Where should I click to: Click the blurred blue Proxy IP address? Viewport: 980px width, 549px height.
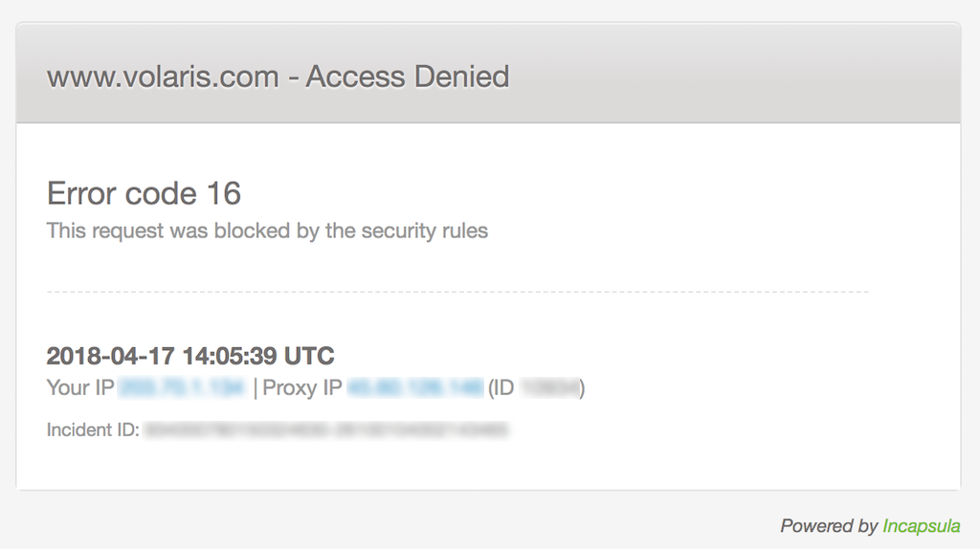tap(415, 388)
